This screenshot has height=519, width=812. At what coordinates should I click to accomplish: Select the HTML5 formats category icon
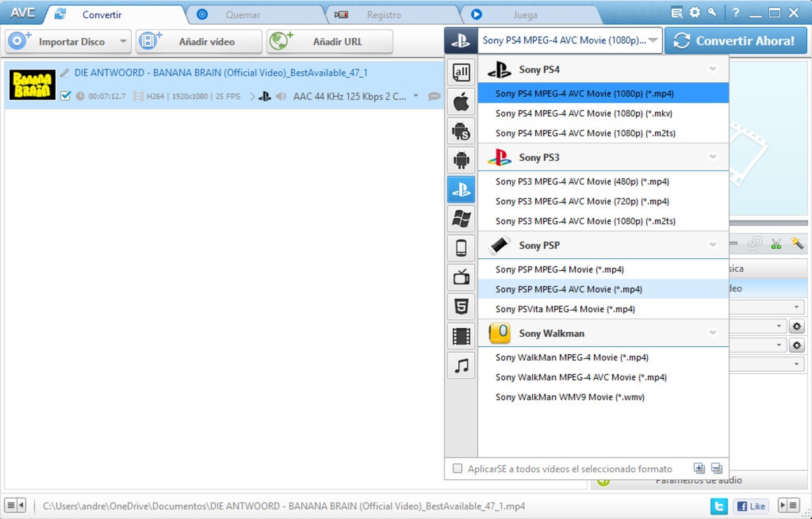click(461, 306)
